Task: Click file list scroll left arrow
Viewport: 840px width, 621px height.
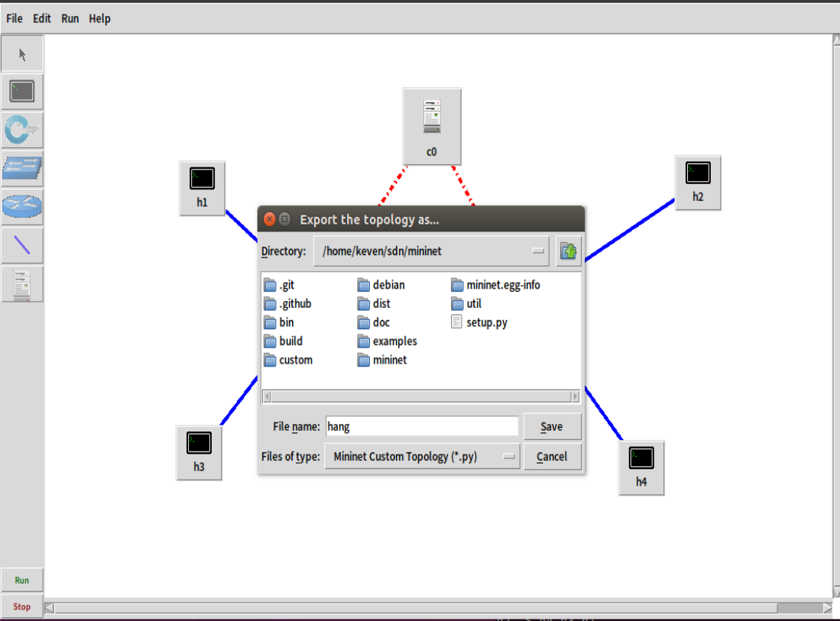Action: click(267, 396)
